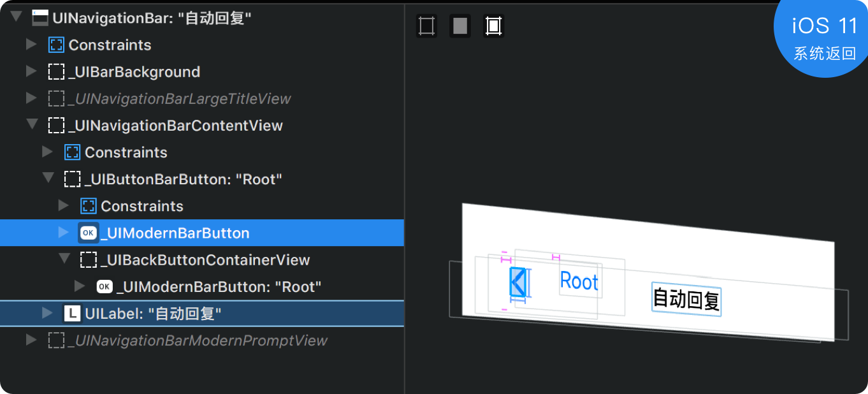868x394 pixels.
Task: Toggle the show clipped content canvas button
Action: (426, 26)
